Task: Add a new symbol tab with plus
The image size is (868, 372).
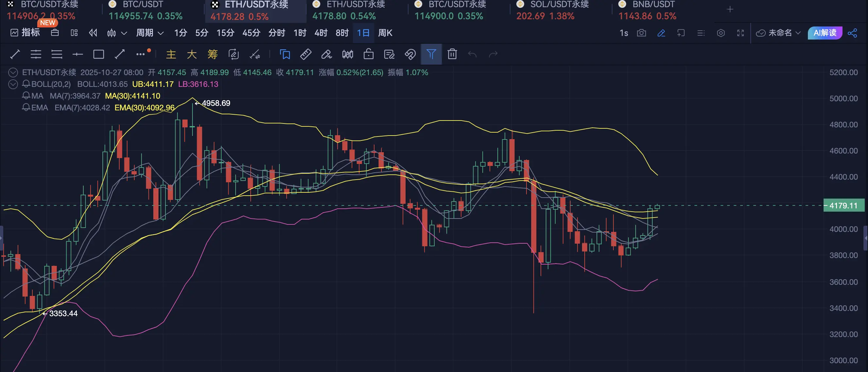Action: point(730,9)
